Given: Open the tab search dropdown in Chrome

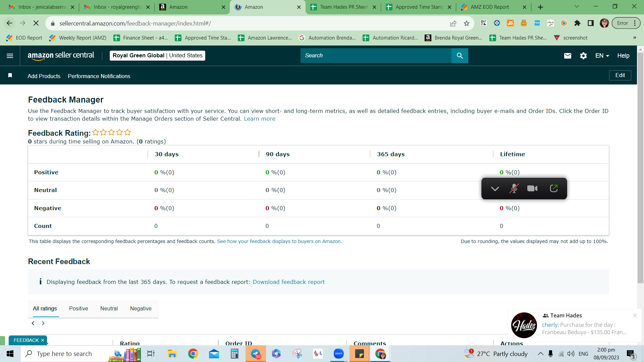Looking at the screenshot, I should click(x=577, y=7).
